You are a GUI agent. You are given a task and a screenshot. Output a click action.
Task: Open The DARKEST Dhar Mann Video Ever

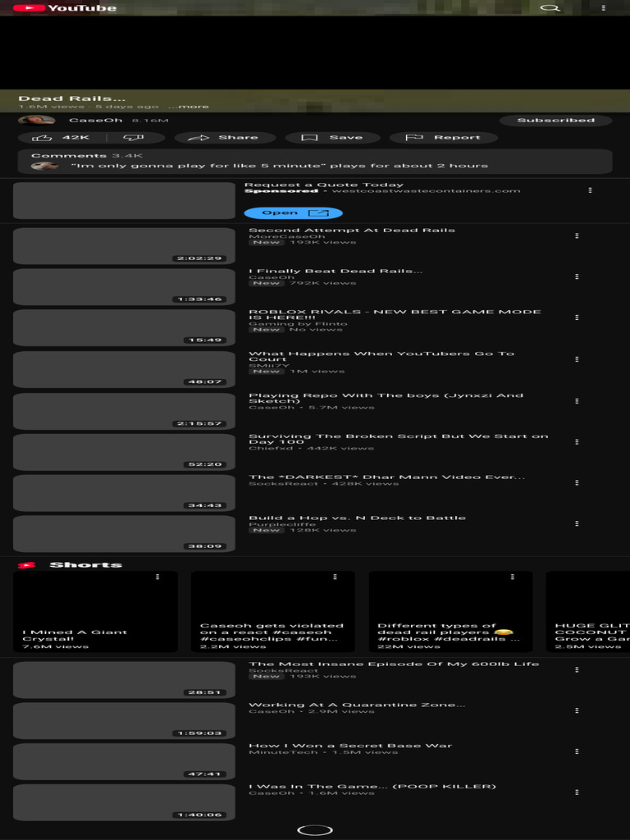387,477
